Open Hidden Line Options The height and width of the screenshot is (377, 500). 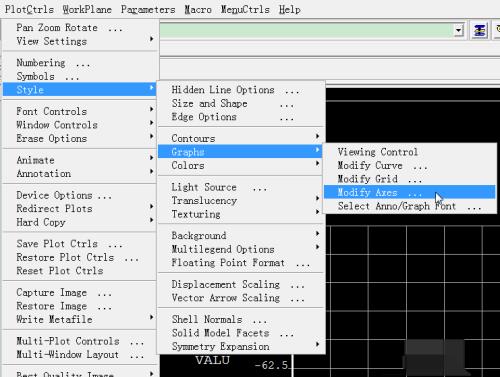pyautogui.click(x=241, y=90)
